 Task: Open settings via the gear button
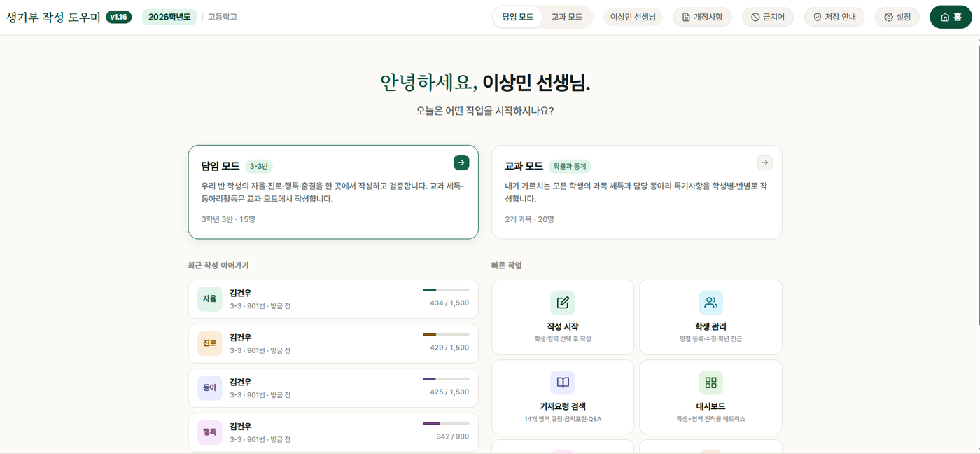(x=897, y=17)
